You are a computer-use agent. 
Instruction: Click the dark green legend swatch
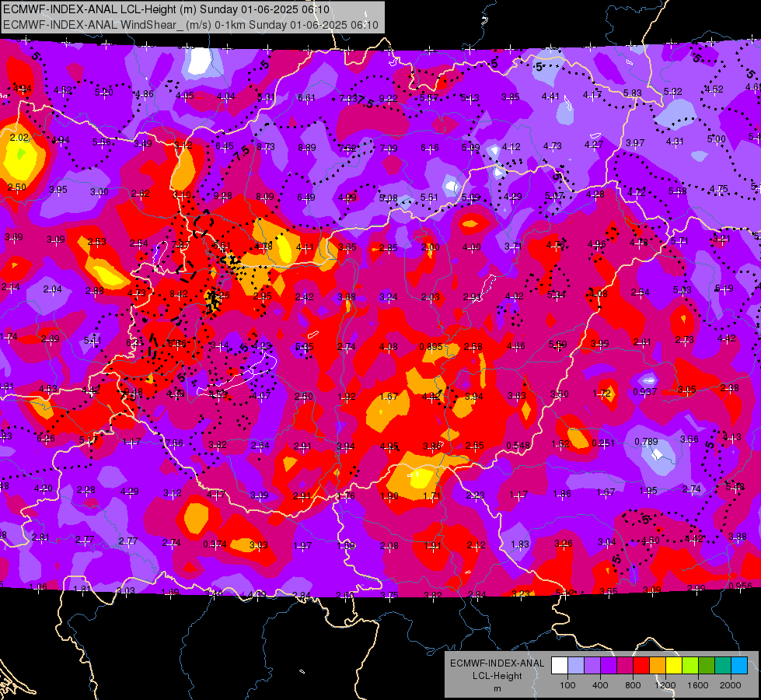(x=707, y=665)
